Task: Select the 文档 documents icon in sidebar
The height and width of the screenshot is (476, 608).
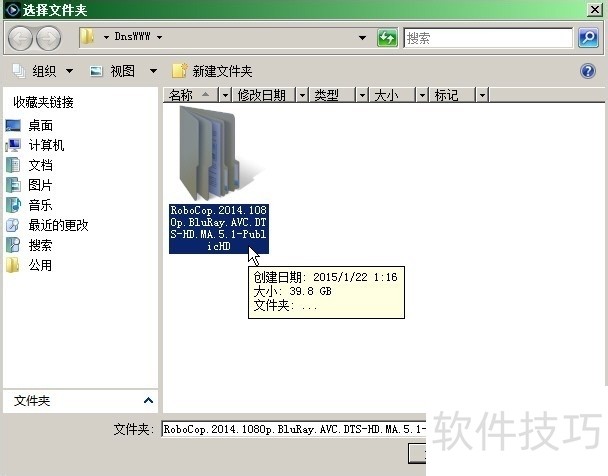Action: [13, 165]
